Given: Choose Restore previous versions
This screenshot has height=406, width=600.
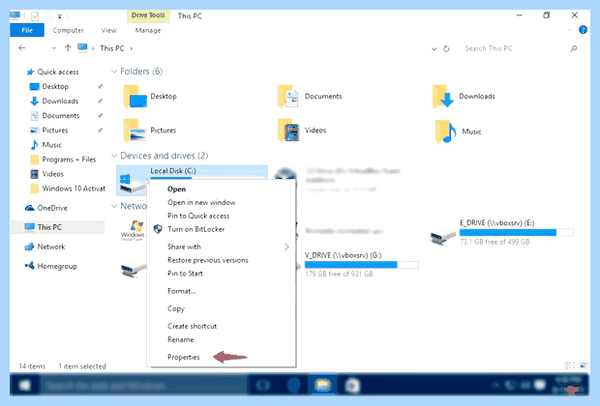Looking at the screenshot, I should pyautogui.click(x=208, y=260).
